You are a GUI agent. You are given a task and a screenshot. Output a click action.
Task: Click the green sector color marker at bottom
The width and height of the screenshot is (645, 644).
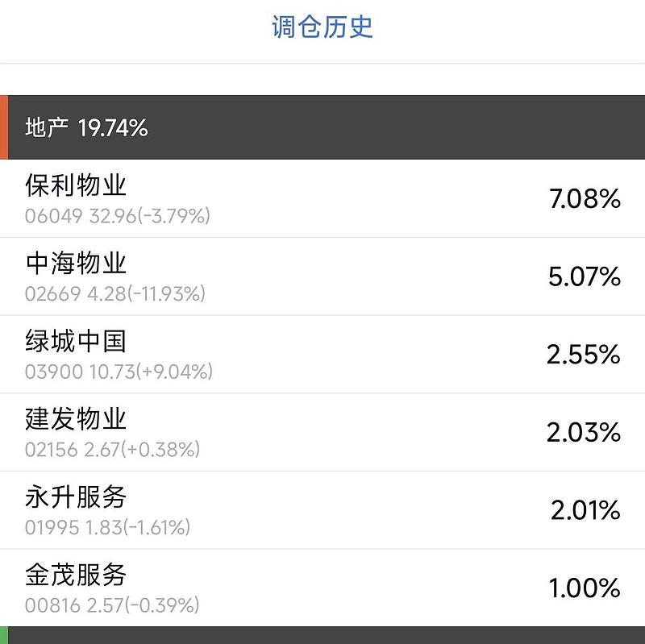pyautogui.click(x=4, y=635)
